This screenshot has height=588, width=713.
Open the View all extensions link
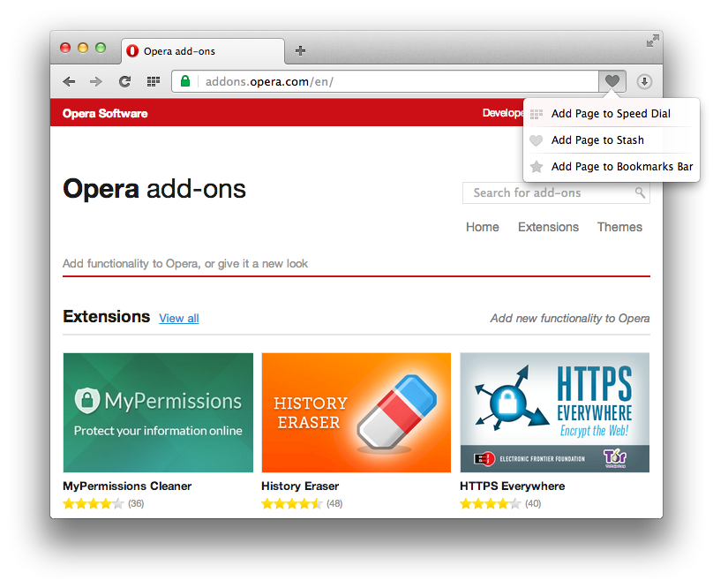tap(179, 319)
